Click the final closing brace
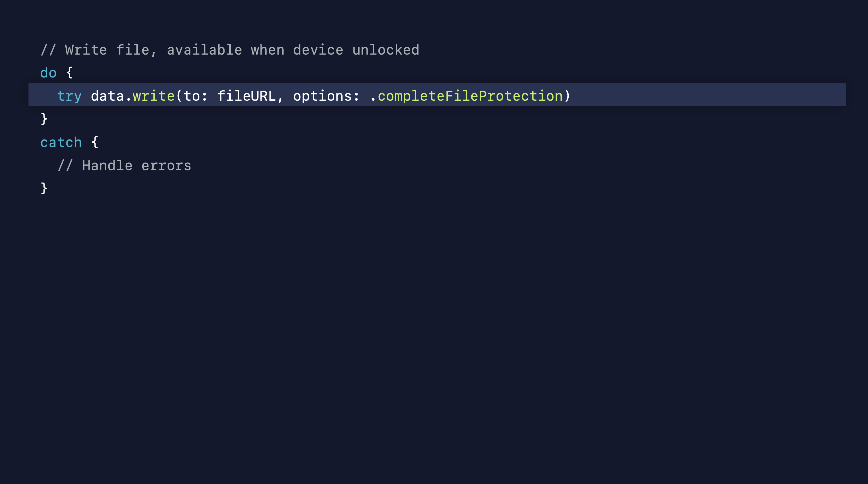This screenshot has height=484, width=868. point(44,188)
